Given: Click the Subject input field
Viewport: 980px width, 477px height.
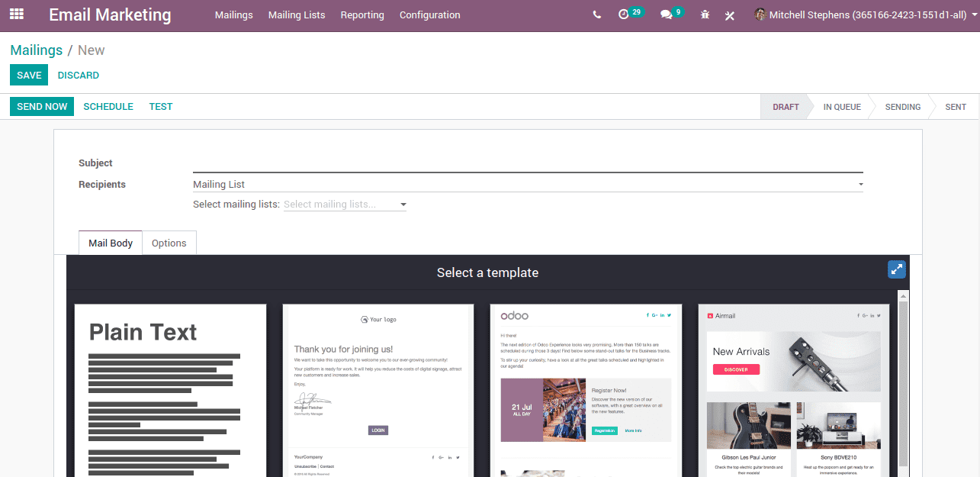Looking at the screenshot, I should [x=527, y=163].
